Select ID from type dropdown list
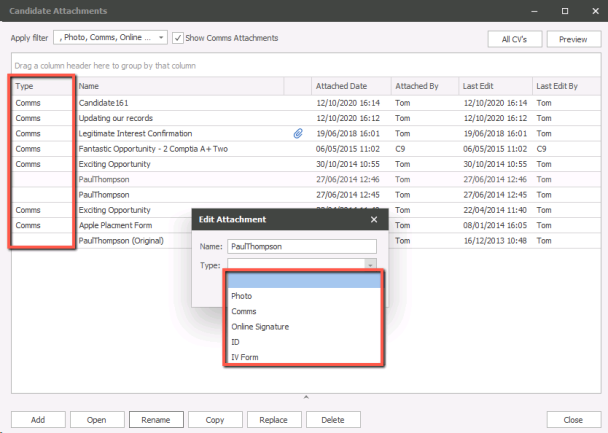Image resolution: width=608 pixels, height=433 pixels. (x=235, y=341)
